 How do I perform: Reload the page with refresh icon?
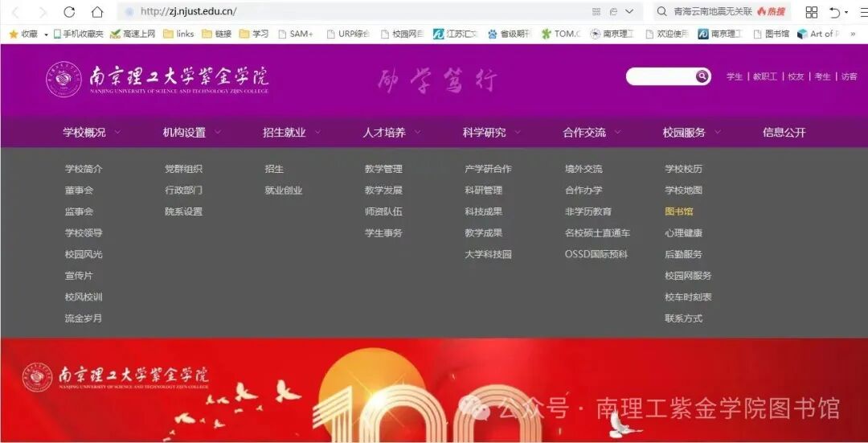69,11
